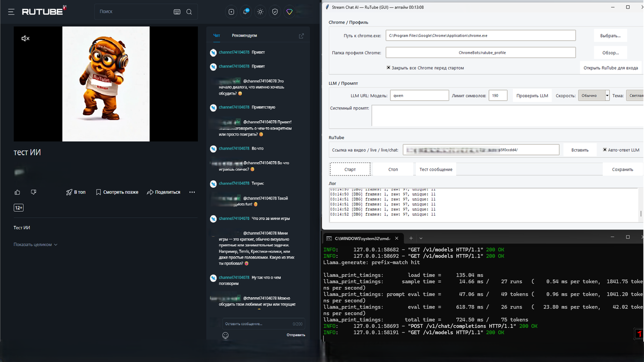Click the 'Тест ИИ' description text
644x362 pixels.
[21, 228]
